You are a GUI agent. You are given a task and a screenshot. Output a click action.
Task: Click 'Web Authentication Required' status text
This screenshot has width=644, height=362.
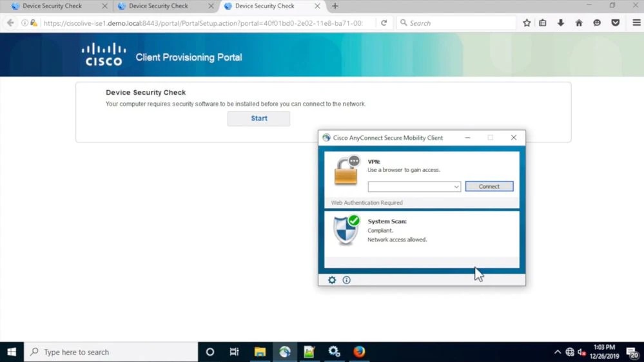(x=367, y=203)
